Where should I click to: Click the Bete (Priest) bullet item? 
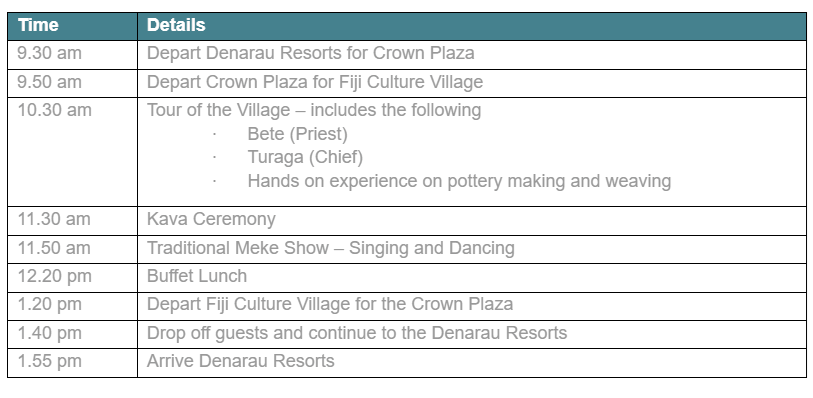[x=297, y=134]
